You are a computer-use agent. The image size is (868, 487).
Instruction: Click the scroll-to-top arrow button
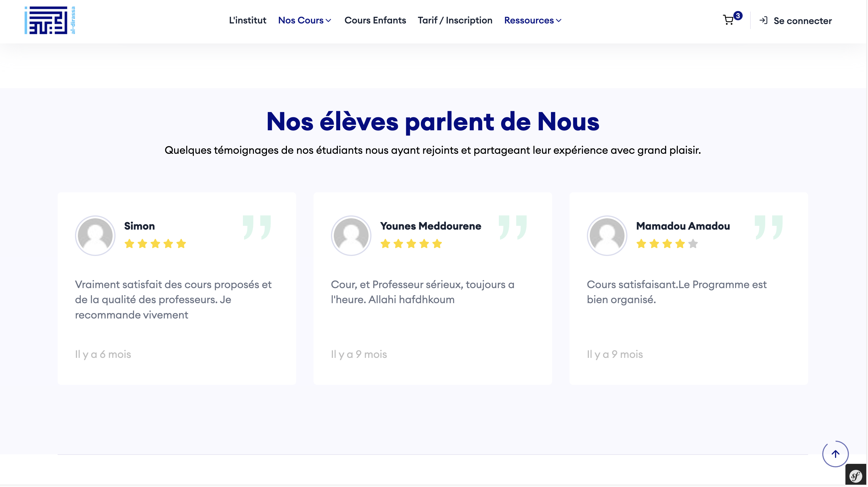(x=835, y=454)
